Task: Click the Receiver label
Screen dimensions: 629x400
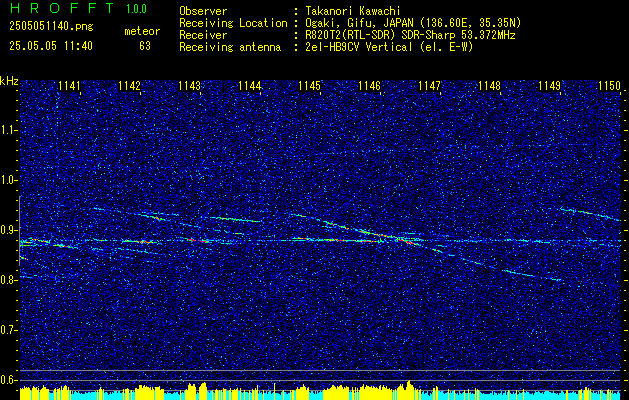Action: (203, 35)
